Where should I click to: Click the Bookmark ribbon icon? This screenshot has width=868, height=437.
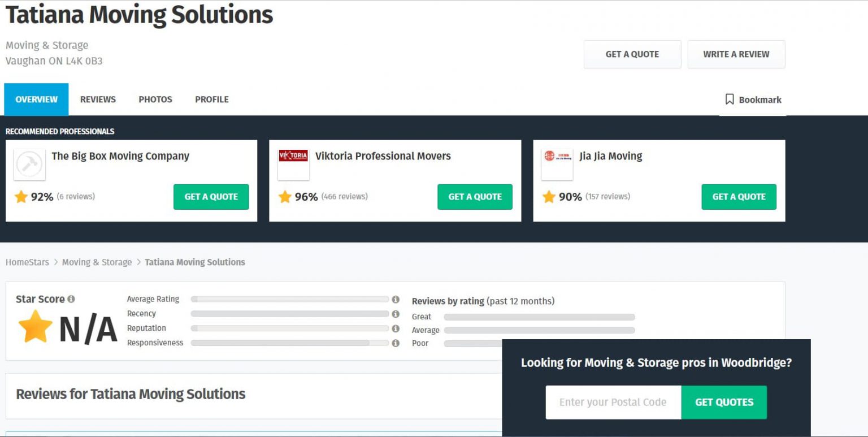(730, 99)
